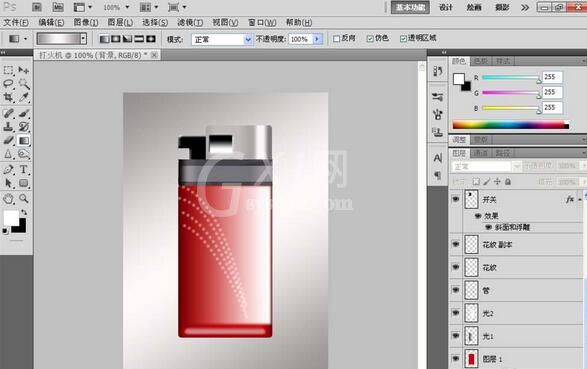
Task: Toggle the 透明区域 checkbox
Action: (403, 39)
